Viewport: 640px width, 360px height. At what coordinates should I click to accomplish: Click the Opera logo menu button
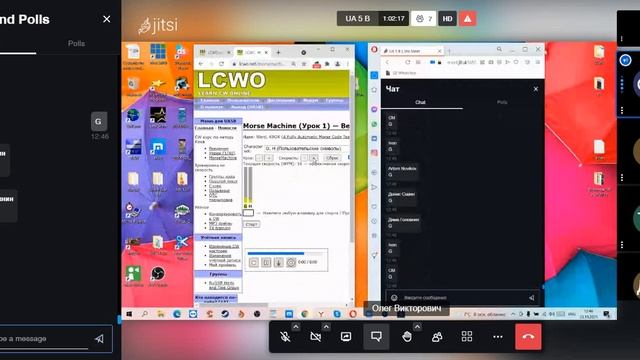click(x=374, y=50)
